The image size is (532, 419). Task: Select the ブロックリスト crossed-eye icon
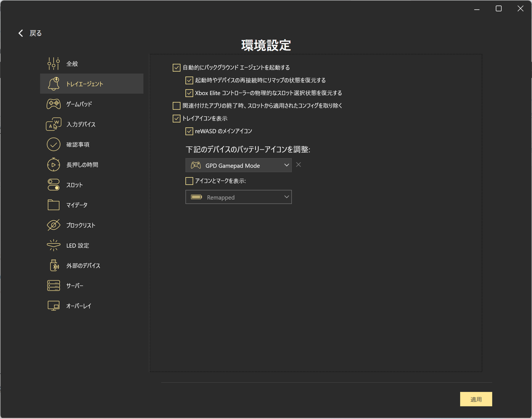pos(54,225)
